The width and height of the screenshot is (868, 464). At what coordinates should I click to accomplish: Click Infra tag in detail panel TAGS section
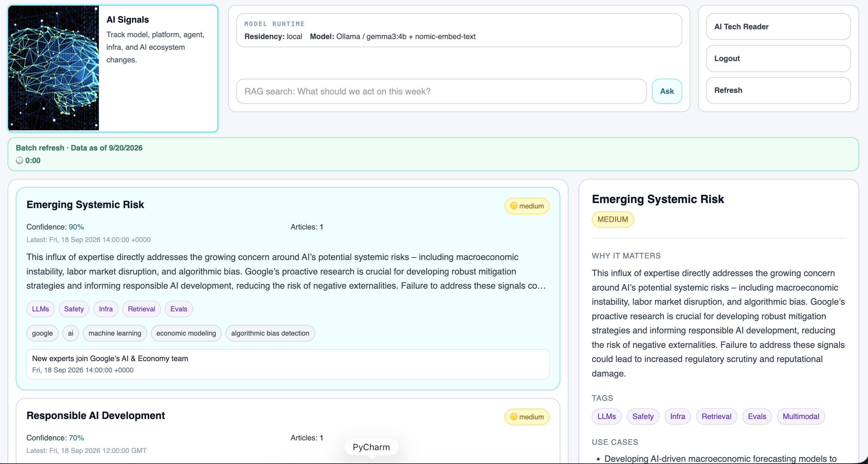pos(678,416)
